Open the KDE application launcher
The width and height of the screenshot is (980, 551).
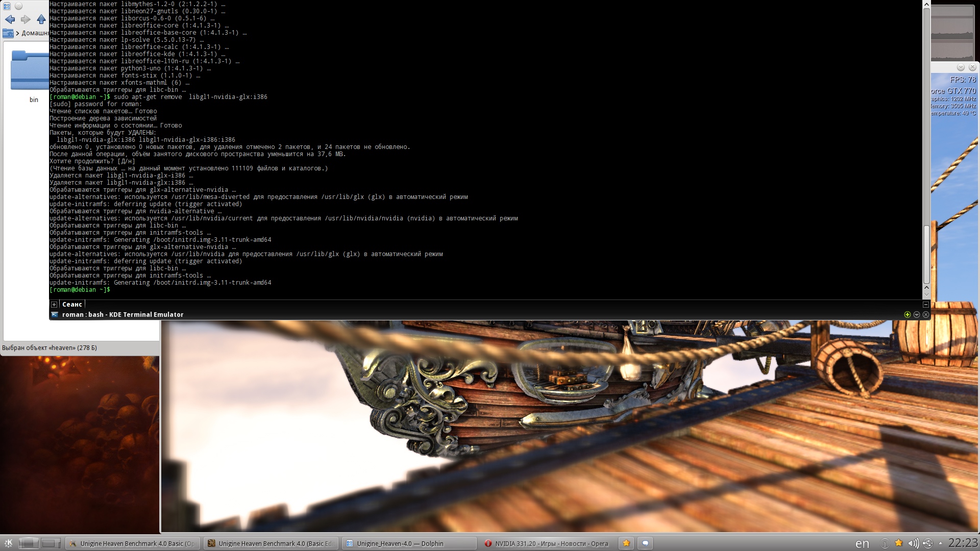[8, 543]
